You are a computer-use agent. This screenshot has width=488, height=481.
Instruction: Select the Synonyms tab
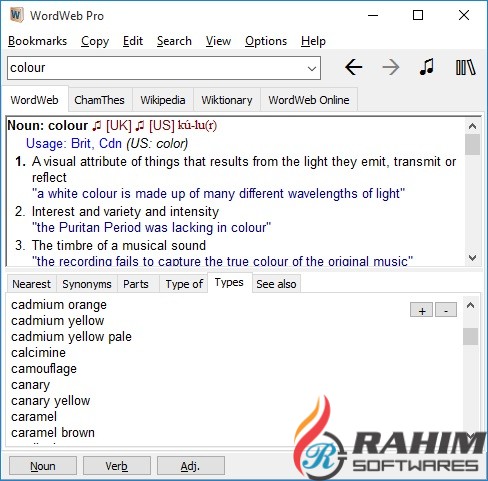87,284
